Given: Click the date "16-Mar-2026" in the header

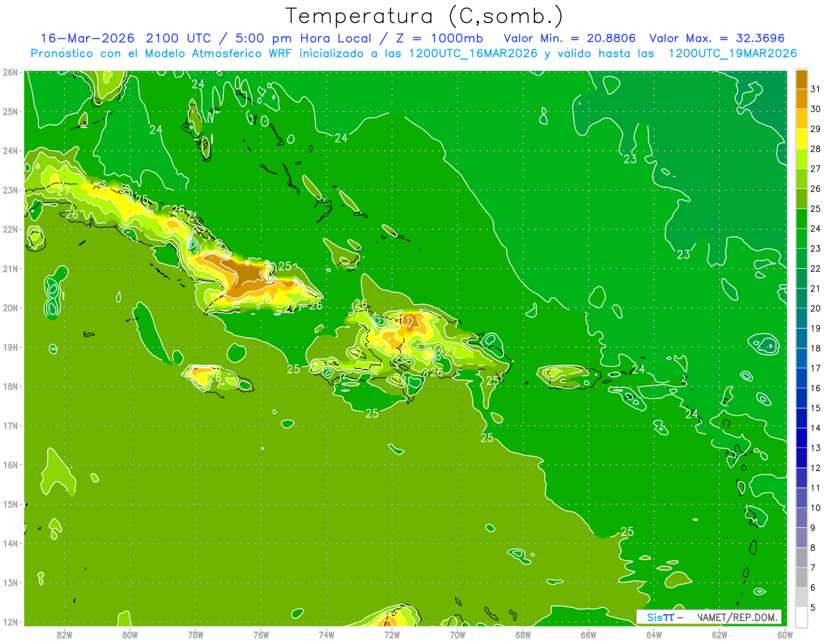Looking at the screenshot, I should pyautogui.click(x=88, y=38).
